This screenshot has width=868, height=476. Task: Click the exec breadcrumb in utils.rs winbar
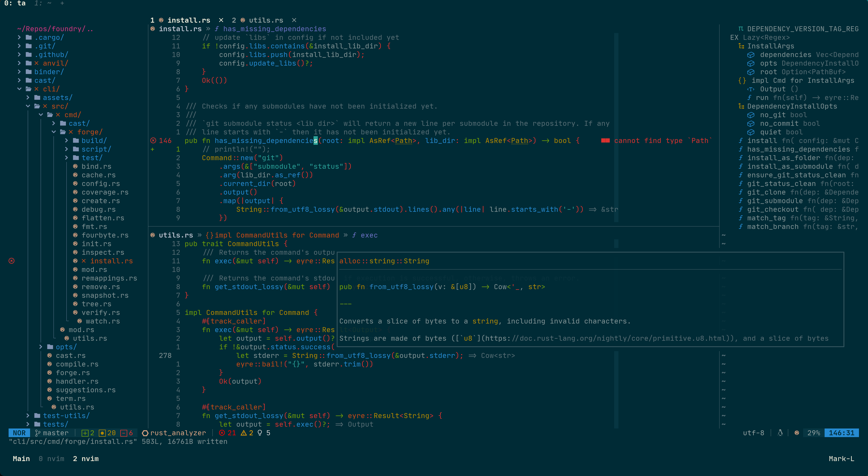pos(369,235)
